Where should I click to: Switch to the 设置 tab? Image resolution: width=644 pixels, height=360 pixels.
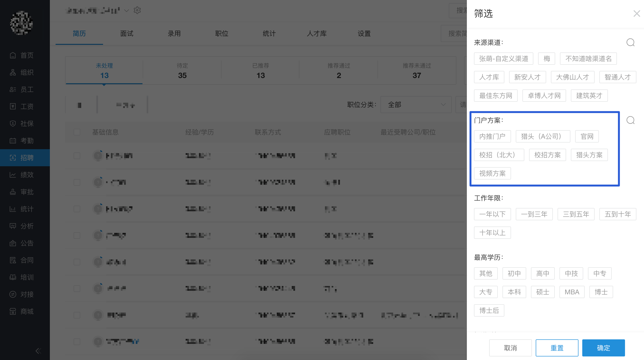pos(364,33)
